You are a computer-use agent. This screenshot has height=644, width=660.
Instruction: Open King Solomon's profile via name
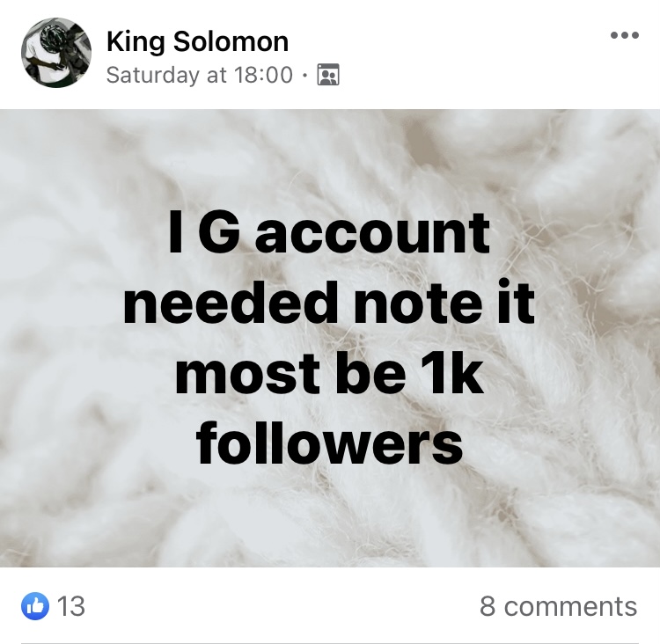click(197, 40)
